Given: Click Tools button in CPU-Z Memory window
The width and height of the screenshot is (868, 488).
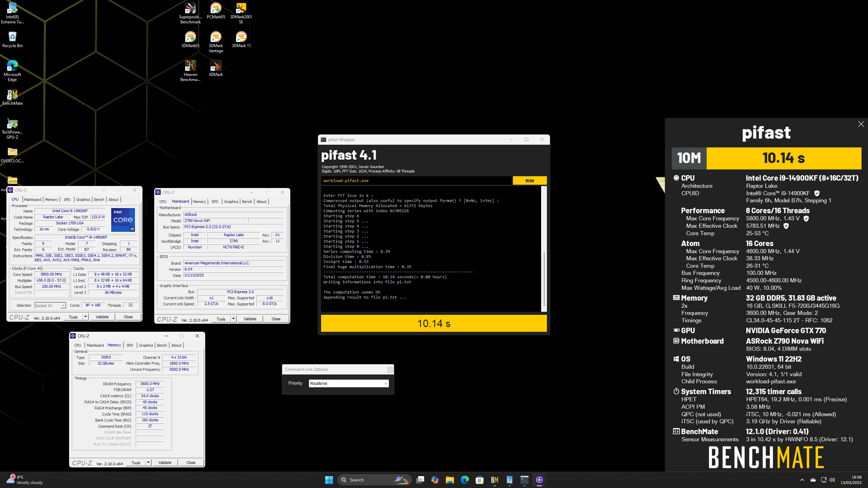Looking at the screenshot, I should pyautogui.click(x=136, y=463).
